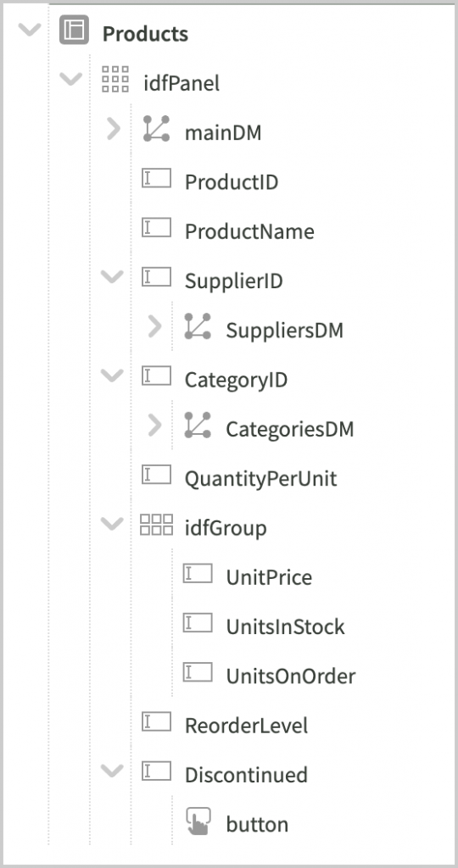The width and height of the screenshot is (458, 868).
Task: Click the UnitPrice field icon
Action: pos(198,574)
